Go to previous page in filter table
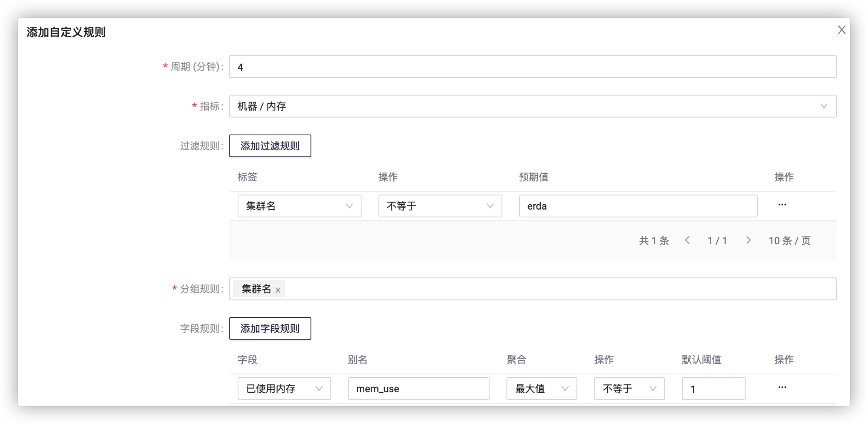Viewport: 868px width, 424px height. click(x=687, y=240)
